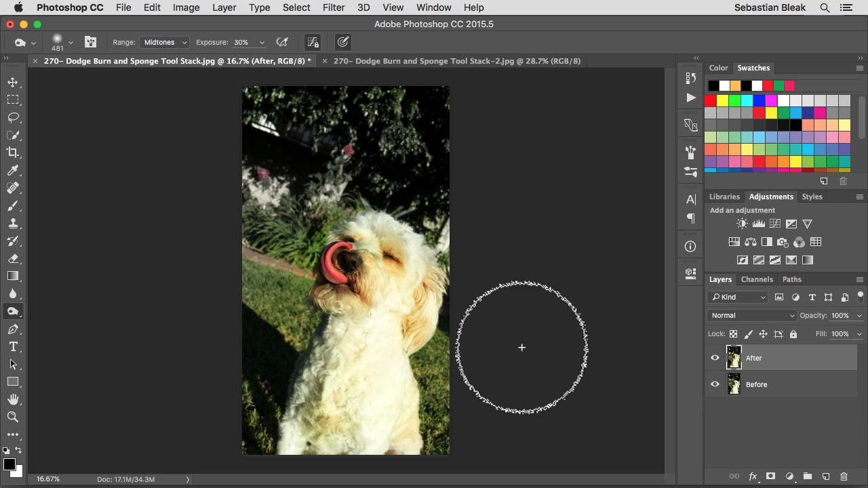Open the Range dropdown set to Midtones
The width and height of the screenshot is (868, 488).
coord(165,42)
